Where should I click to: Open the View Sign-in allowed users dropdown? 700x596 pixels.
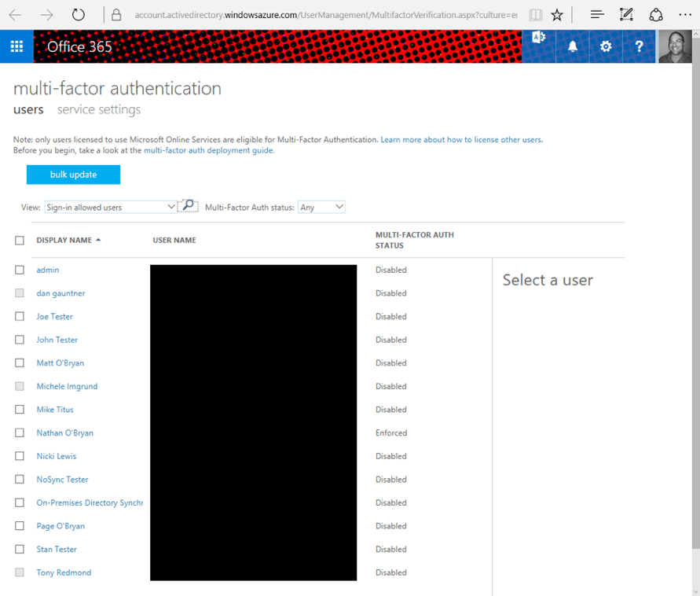111,207
